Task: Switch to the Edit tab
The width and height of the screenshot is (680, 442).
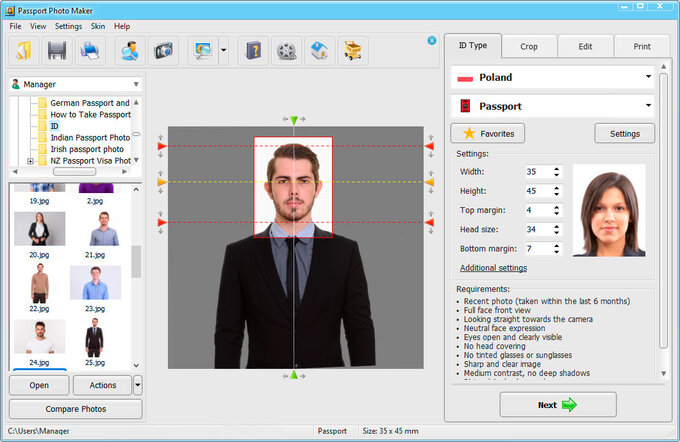Action: coord(585,46)
